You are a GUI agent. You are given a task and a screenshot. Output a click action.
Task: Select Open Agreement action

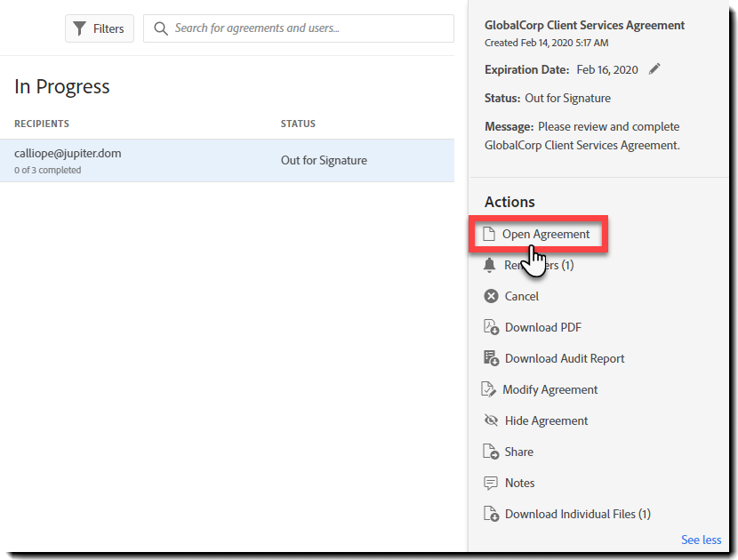pos(545,235)
